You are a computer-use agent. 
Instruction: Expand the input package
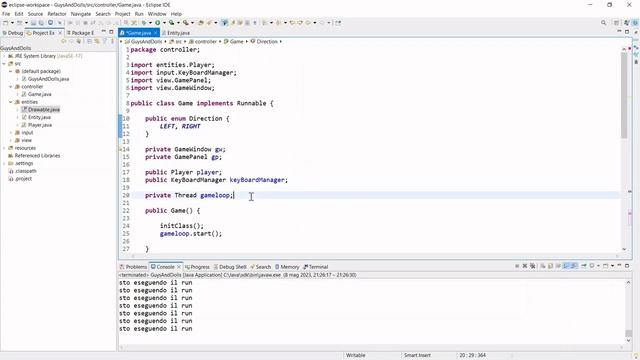click(11, 133)
